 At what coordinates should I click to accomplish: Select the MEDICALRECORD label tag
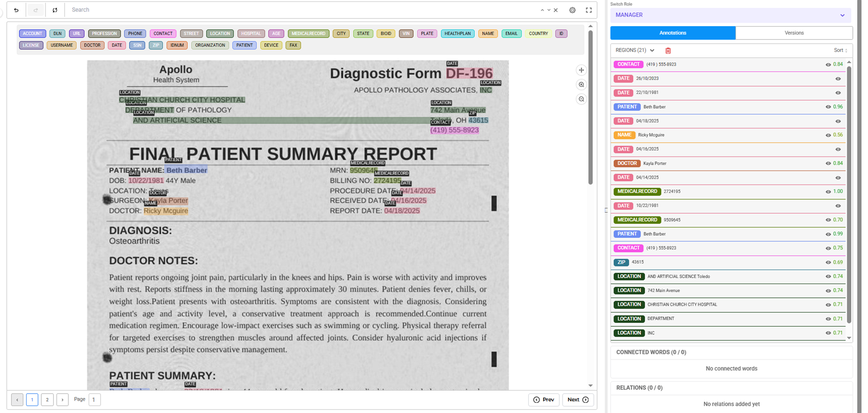pos(308,34)
